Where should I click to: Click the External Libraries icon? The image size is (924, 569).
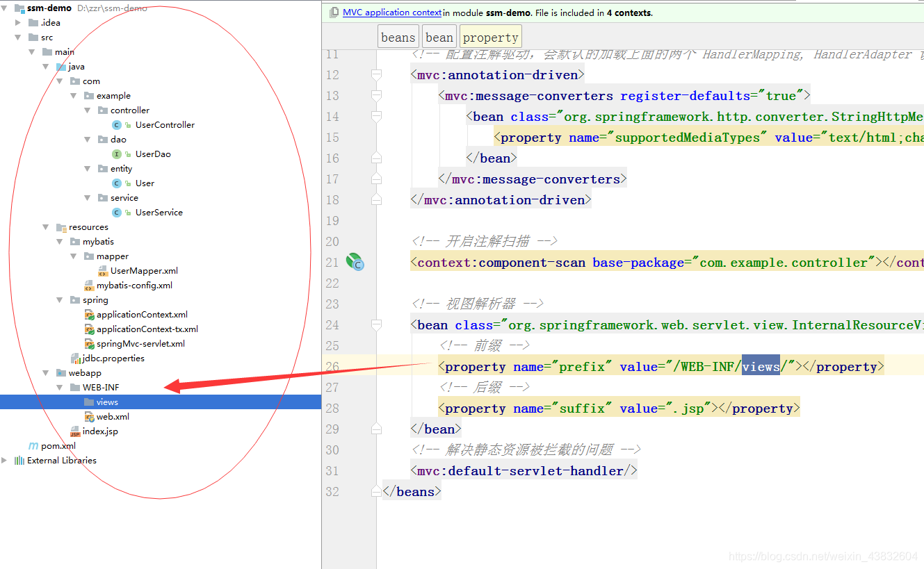pyautogui.click(x=19, y=461)
